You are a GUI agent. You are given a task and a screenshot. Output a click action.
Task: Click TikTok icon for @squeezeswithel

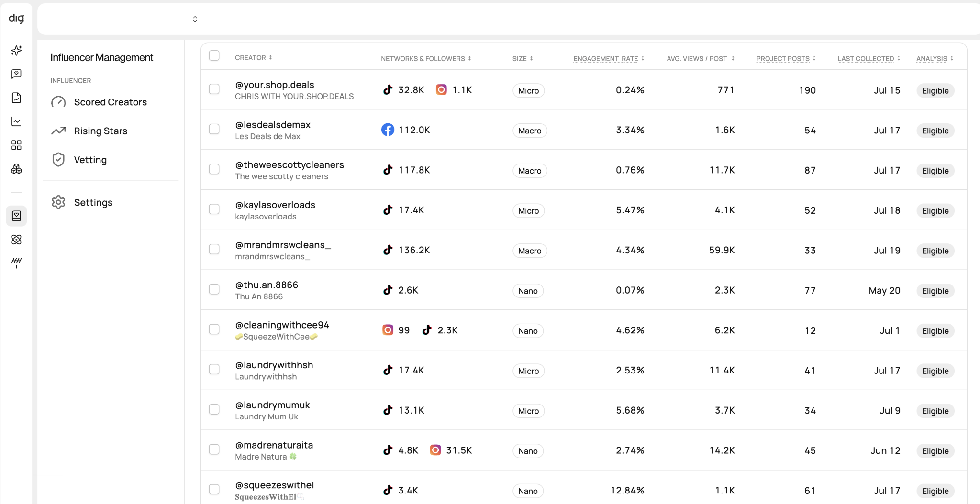pos(388,490)
